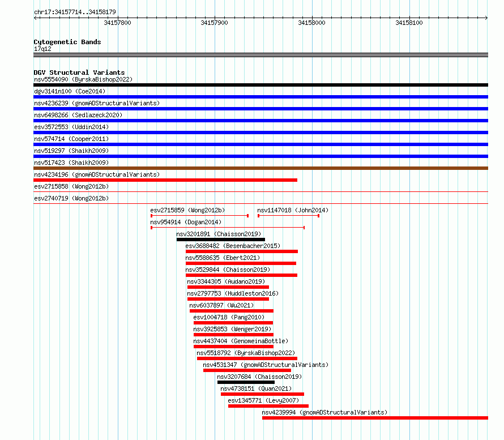
Task: Open the esv1004718 (Pang2010) label
Action: point(229,317)
